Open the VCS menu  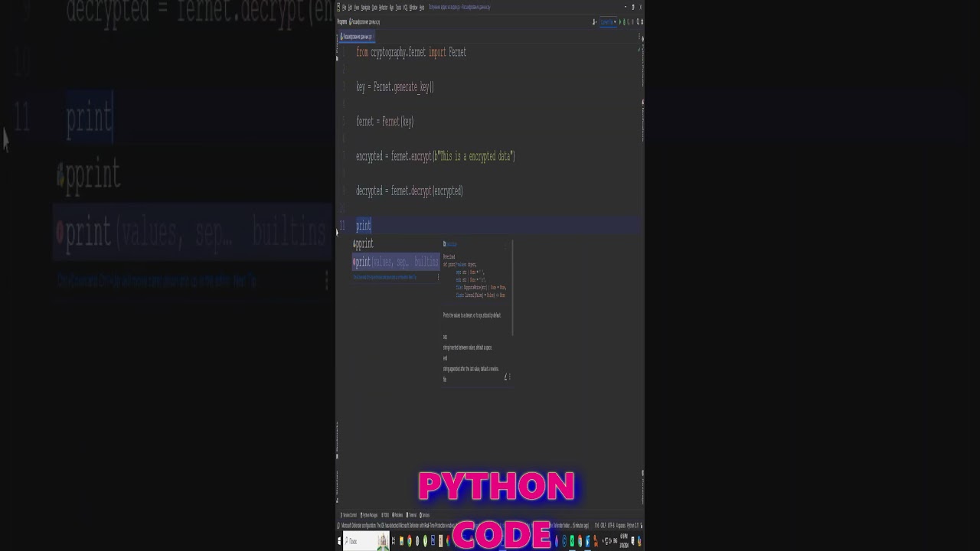tap(405, 8)
